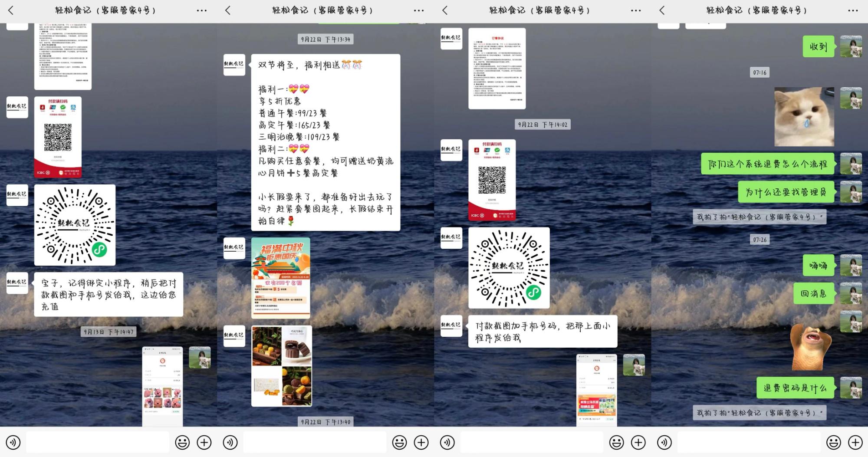868x457 pixels.
Task: Open plus attachment menu in the third chat panel
Action: pyautogui.click(x=638, y=442)
